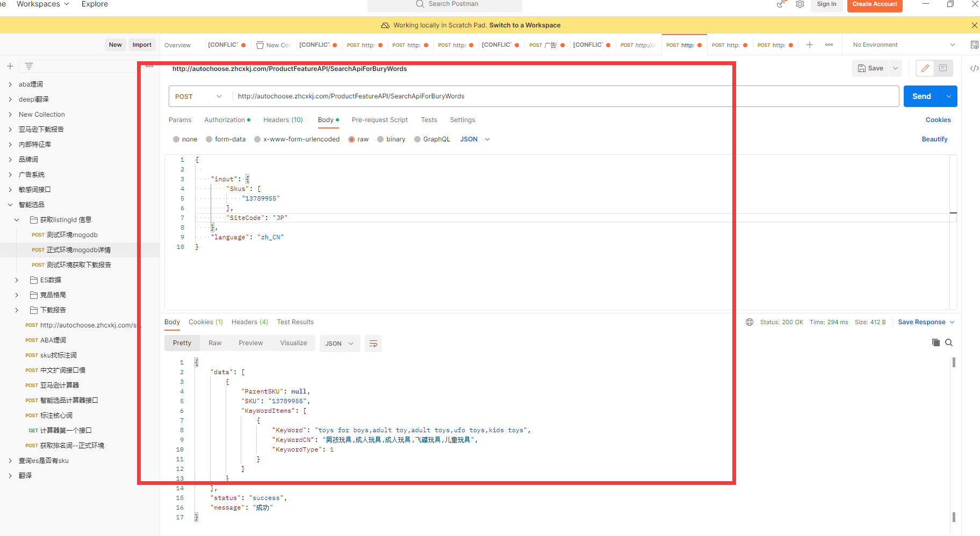
Task: Click the code snippet icon
Action: coord(974,68)
